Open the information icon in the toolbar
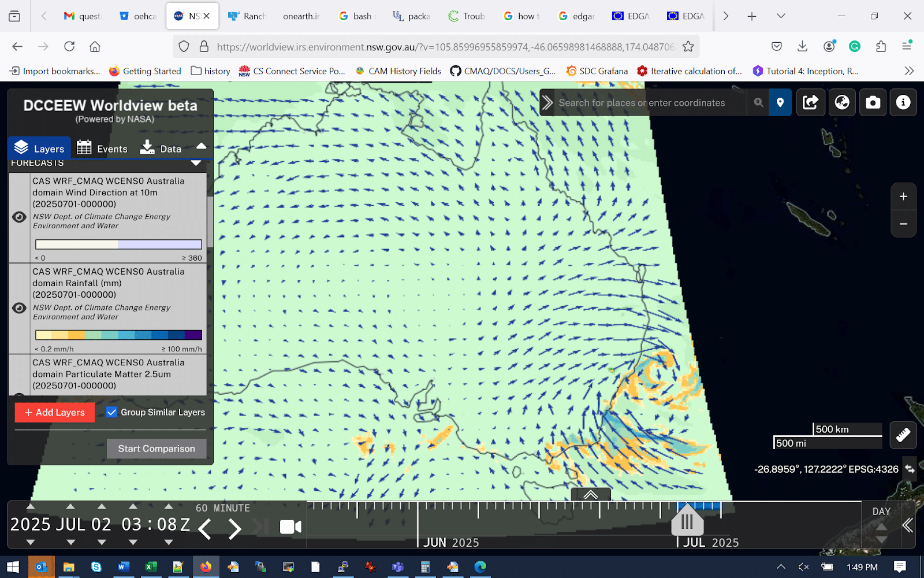The width and height of the screenshot is (924, 578). [x=903, y=103]
